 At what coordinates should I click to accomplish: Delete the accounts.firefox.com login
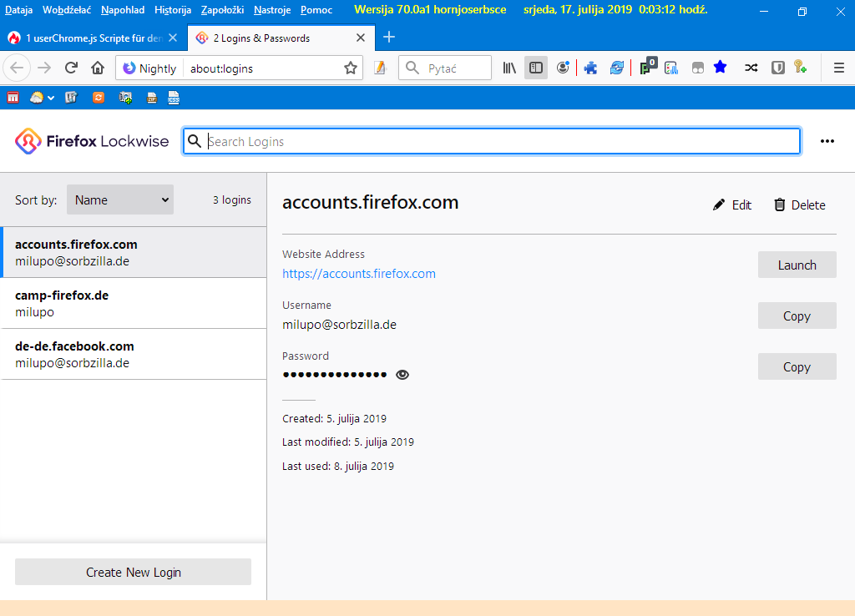tap(799, 205)
